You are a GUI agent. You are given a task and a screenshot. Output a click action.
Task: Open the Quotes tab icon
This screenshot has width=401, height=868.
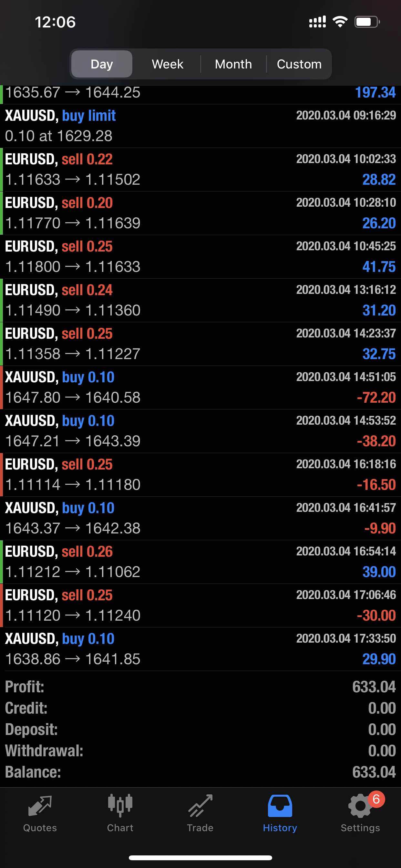pyautogui.click(x=40, y=806)
